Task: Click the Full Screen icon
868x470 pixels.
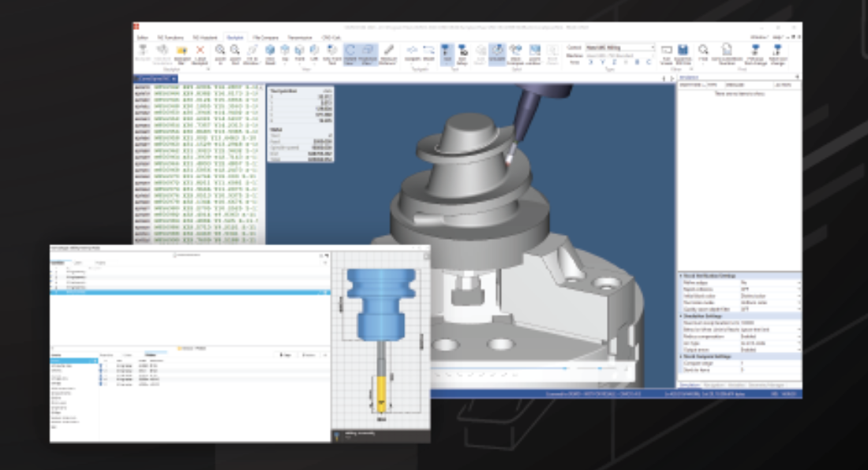Action: pyautogui.click(x=667, y=54)
